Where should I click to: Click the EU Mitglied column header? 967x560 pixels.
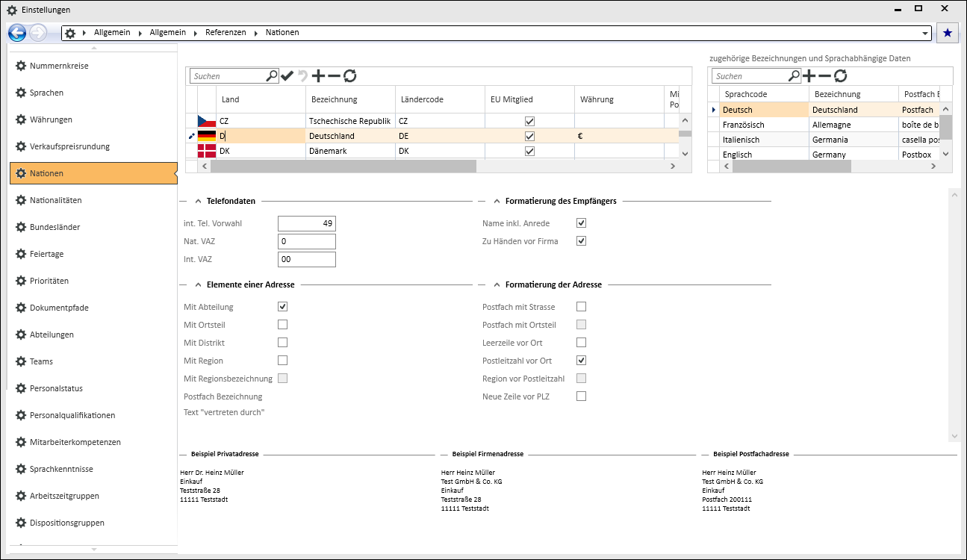coord(529,99)
